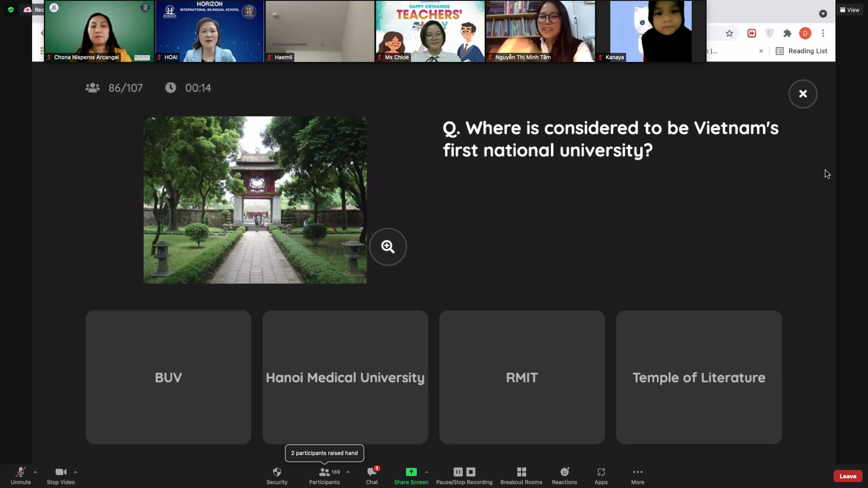
Task: Select Haemil participant video tile
Action: coord(320,31)
